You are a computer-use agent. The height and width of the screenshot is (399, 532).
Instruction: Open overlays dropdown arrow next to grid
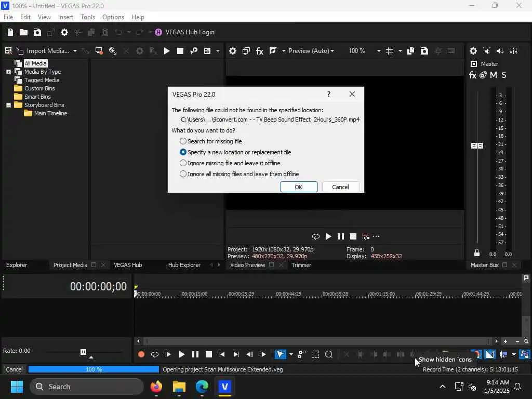(400, 51)
